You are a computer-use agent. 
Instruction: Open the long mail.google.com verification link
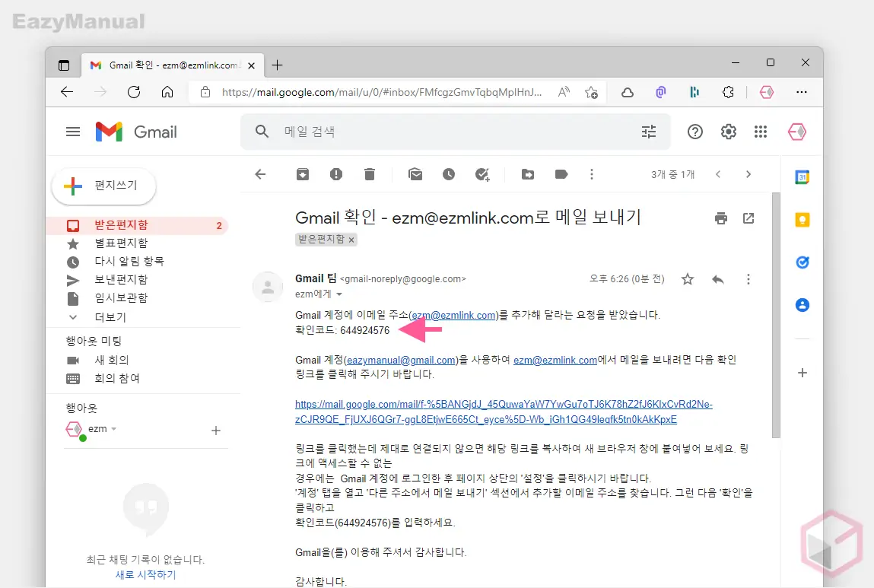tap(504, 412)
